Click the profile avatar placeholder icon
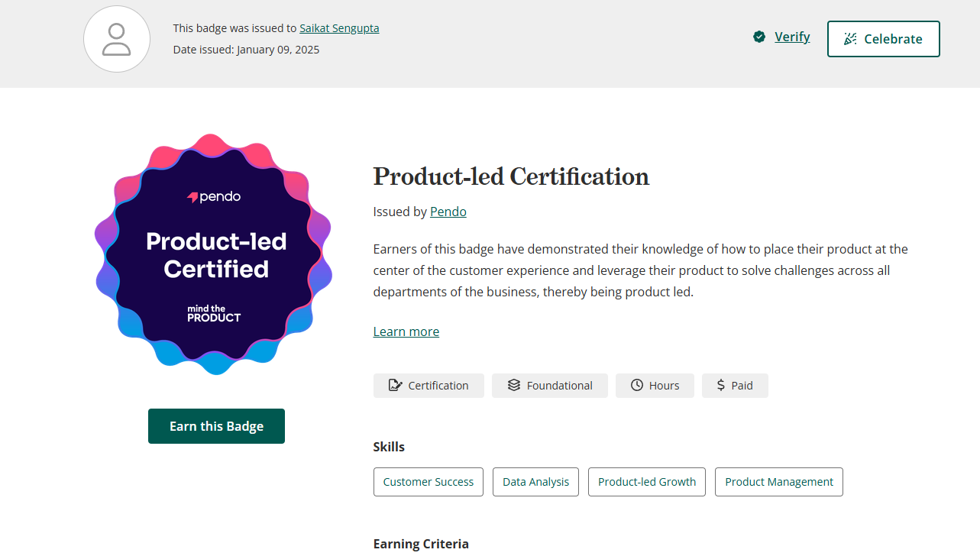The image size is (980, 556). point(117,39)
